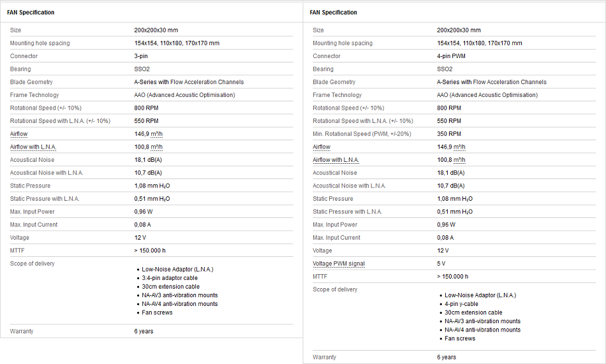The width and height of the screenshot is (606, 364).
Task: Click 4-pin y-cable list item
Action: (461, 303)
